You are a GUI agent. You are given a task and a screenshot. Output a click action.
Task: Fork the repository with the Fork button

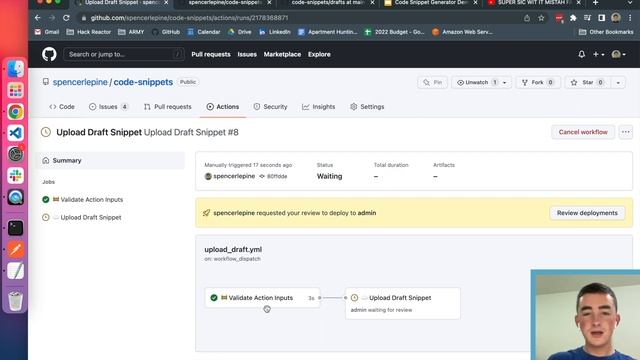coord(538,82)
